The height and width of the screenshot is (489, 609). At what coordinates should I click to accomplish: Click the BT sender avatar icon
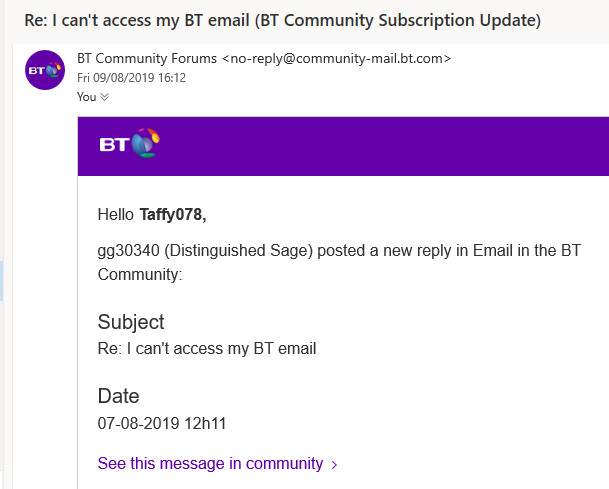click(x=45, y=70)
